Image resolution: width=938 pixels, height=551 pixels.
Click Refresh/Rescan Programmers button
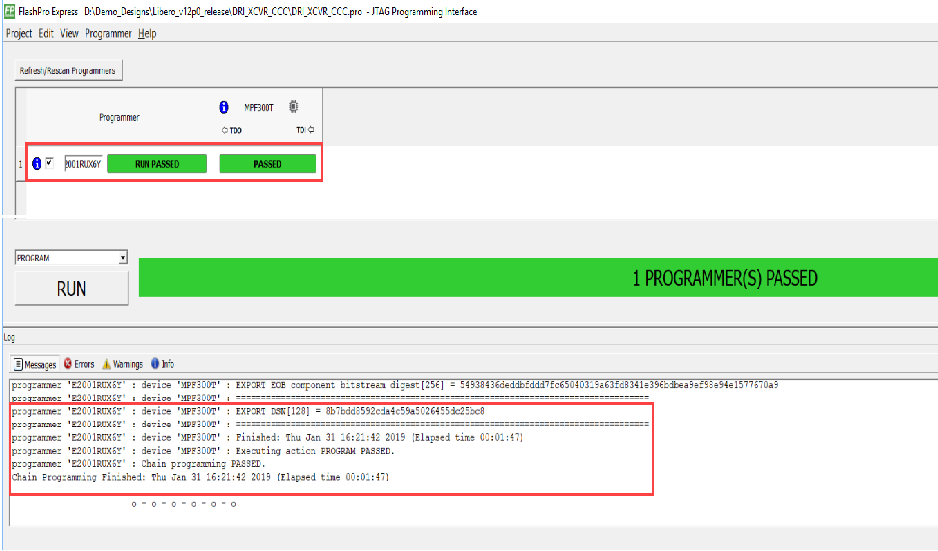point(69,71)
